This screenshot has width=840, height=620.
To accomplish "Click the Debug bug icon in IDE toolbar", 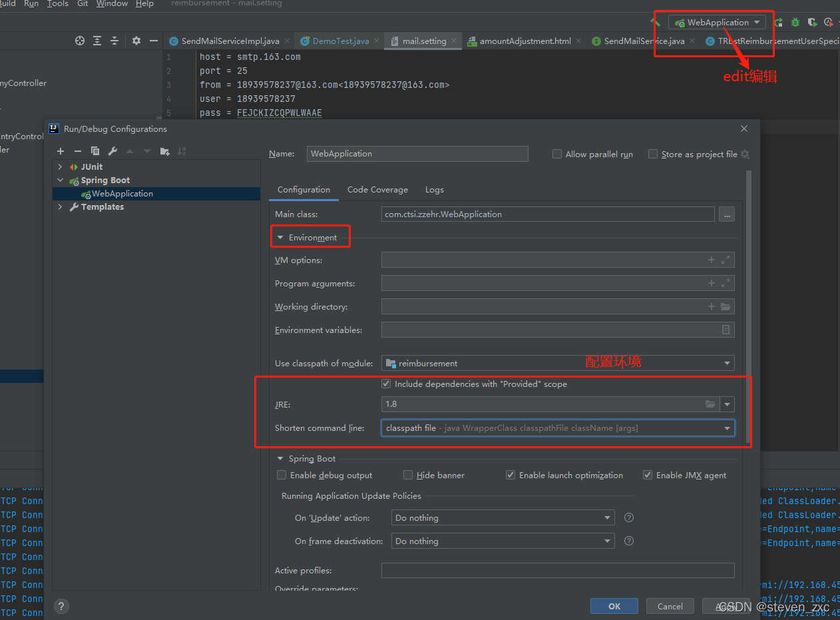I will click(x=795, y=22).
